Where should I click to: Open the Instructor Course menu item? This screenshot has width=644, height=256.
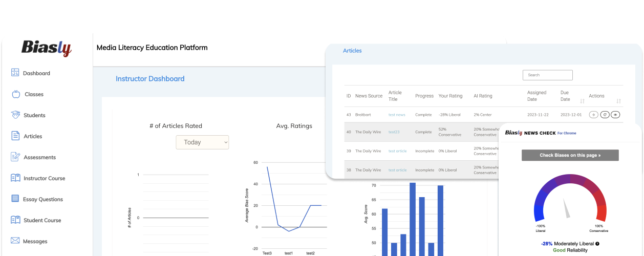tap(44, 178)
